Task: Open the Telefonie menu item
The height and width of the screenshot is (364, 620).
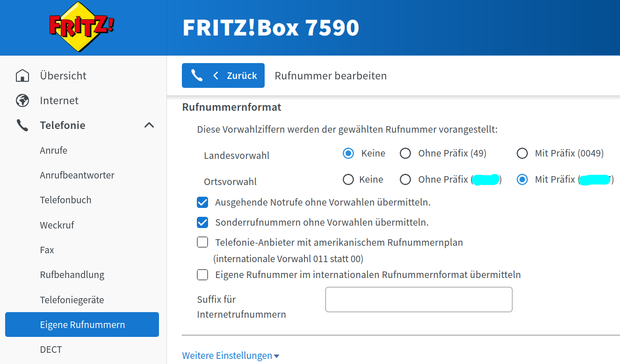Action: tap(63, 125)
